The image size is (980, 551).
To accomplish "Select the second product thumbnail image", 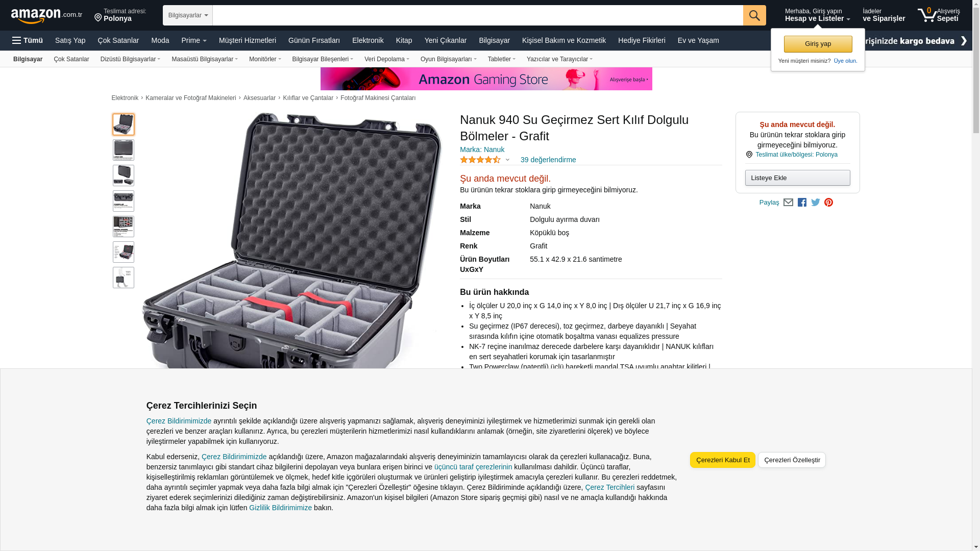I will click(124, 150).
